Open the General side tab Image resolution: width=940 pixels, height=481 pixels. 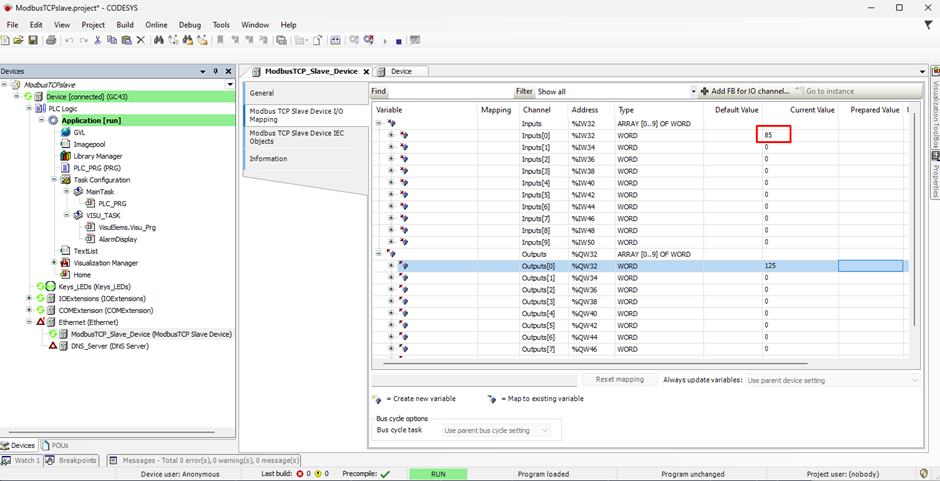pos(306,94)
